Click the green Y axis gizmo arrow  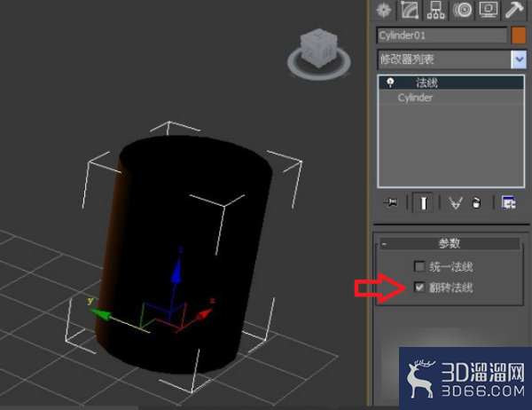pyautogui.click(x=99, y=314)
